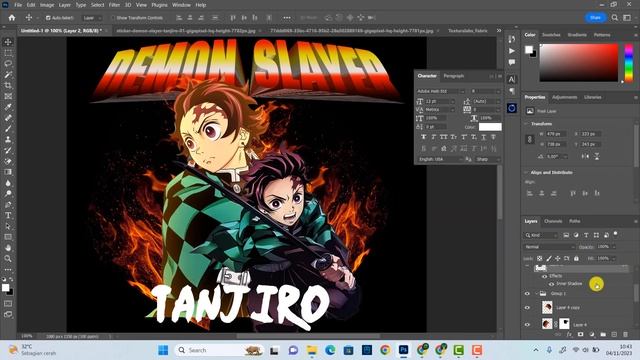Toggle layer filtering on/off switch
Viewport: 640px width, 360px height.
pyautogui.click(x=616, y=234)
